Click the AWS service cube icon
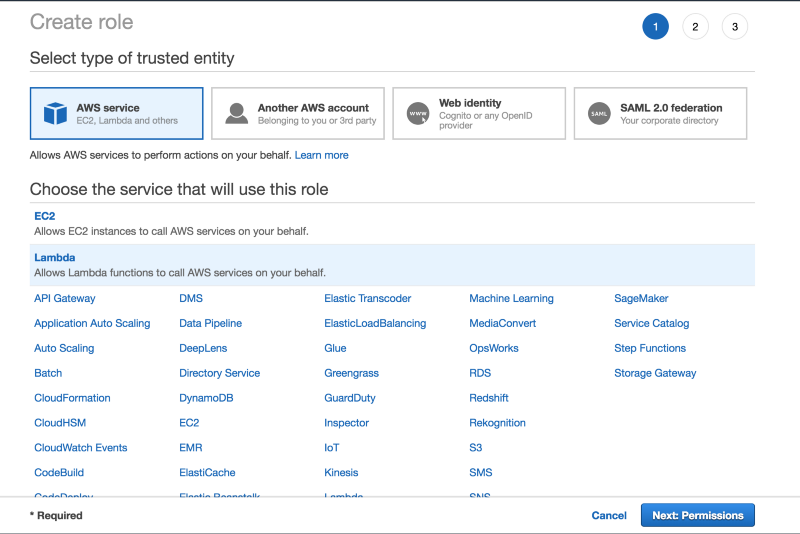 click(55, 113)
